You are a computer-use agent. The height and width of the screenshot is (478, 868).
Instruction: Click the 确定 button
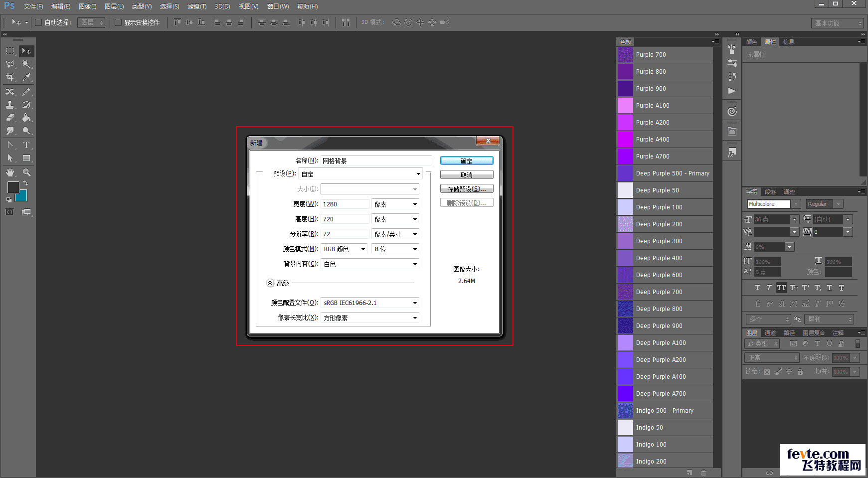pyautogui.click(x=466, y=160)
